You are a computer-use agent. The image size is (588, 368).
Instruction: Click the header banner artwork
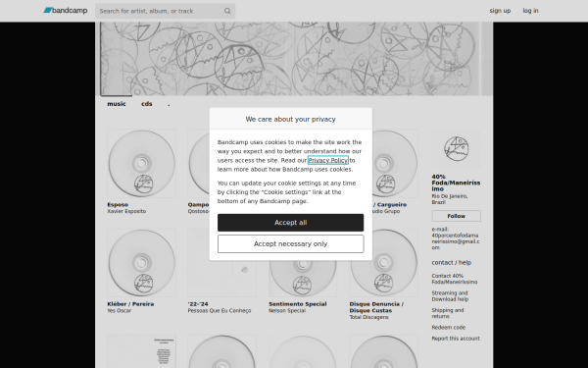click(x=294, y=59)
